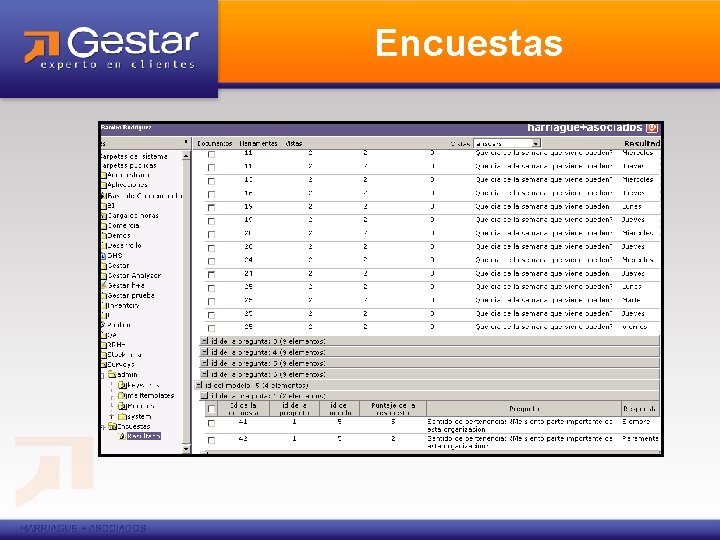
Task: Sort by Respuesta column header
Action: coord(640,409)
